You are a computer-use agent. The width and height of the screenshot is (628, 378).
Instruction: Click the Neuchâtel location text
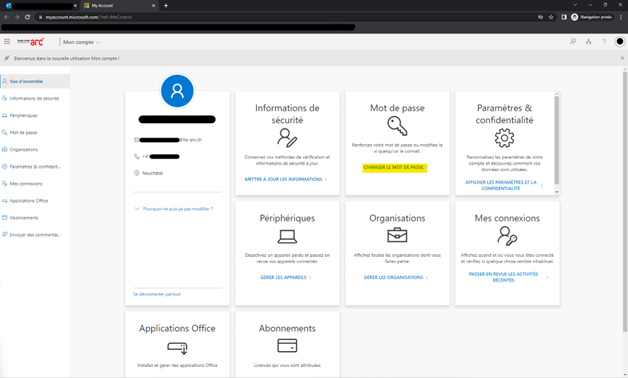153,173
